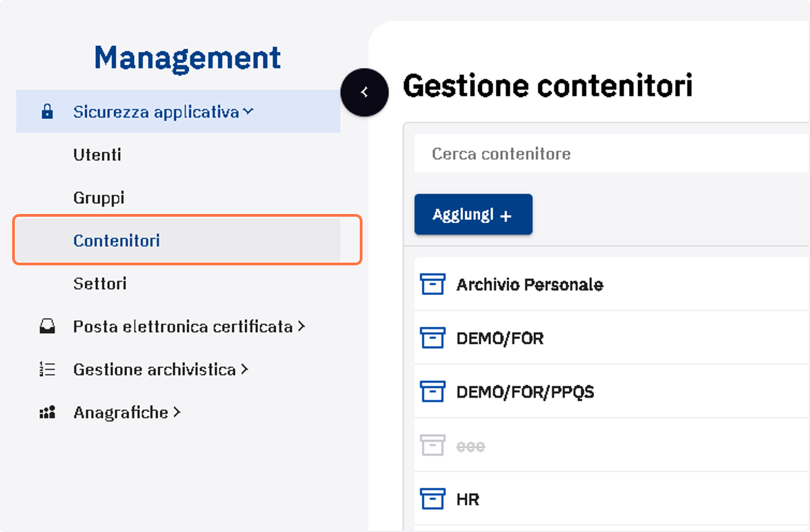Click the inbox icon beside Posta elettronica certificata

[x=47, y=327]
